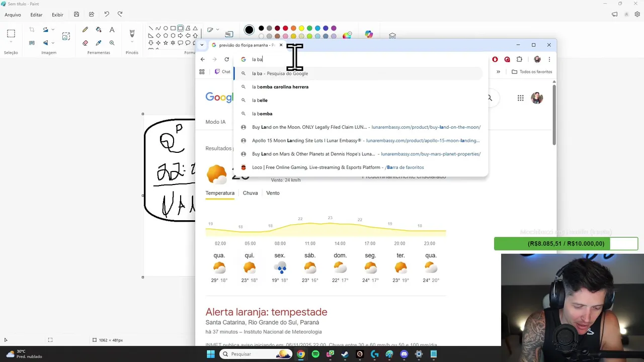The width and height of the screenshot is (644, 362).
Task: Pick the yellow color swatch in Paint
Action: pos(301,28)
